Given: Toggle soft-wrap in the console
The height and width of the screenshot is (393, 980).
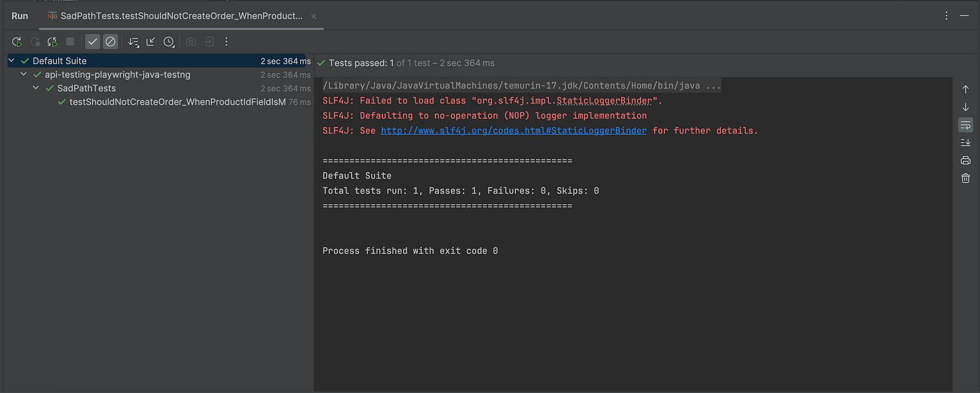Looking at the screenshot, I should point(965,125).
